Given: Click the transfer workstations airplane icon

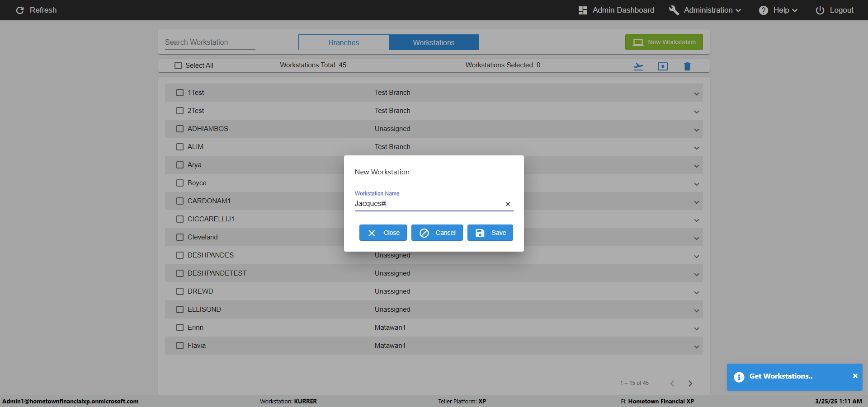Looking at the screenshot, I should (638, 66).
